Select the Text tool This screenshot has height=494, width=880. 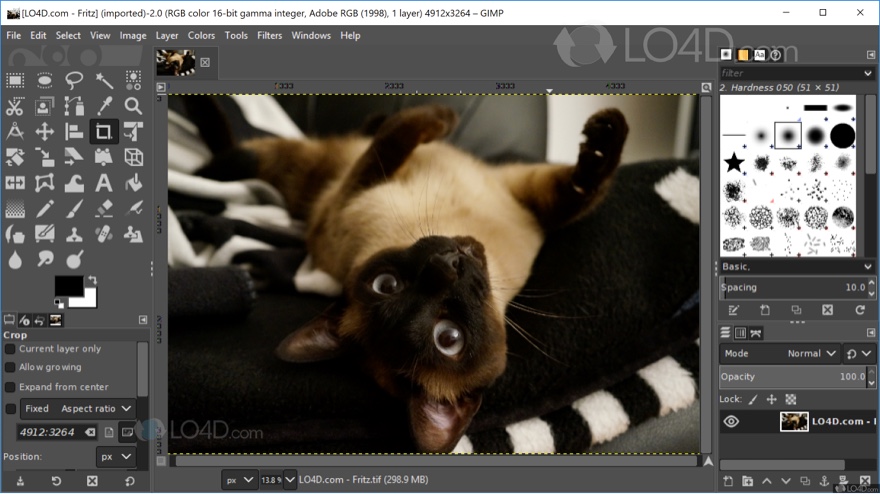pos(104,184)
